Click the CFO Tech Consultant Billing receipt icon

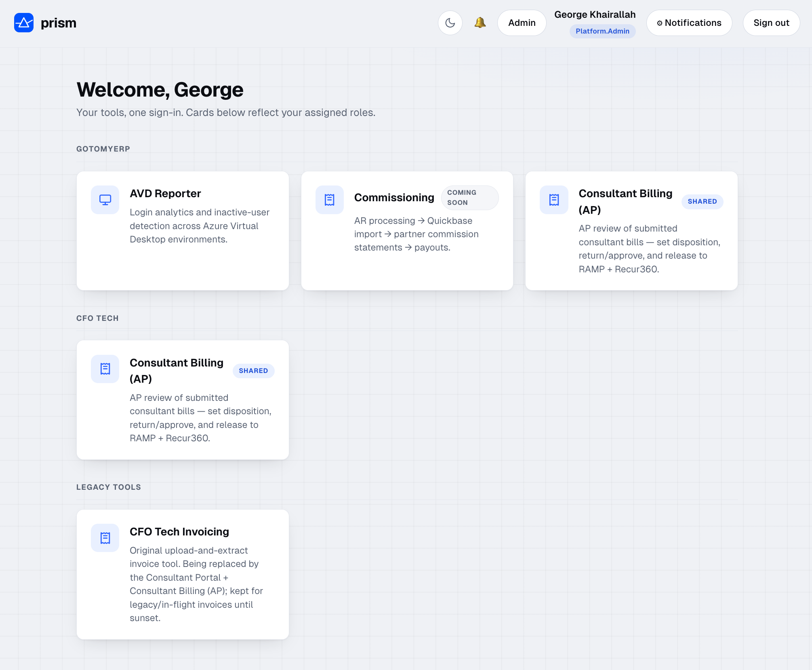point(105,369)
